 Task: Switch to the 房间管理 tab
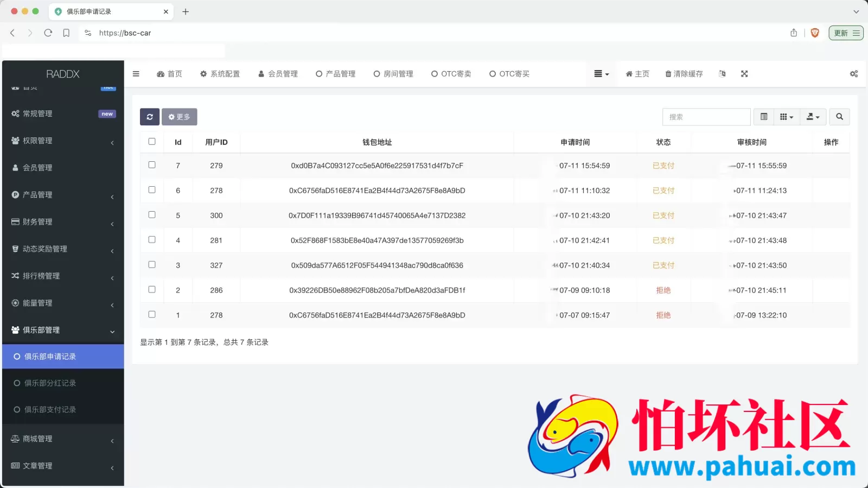(393, 74)
